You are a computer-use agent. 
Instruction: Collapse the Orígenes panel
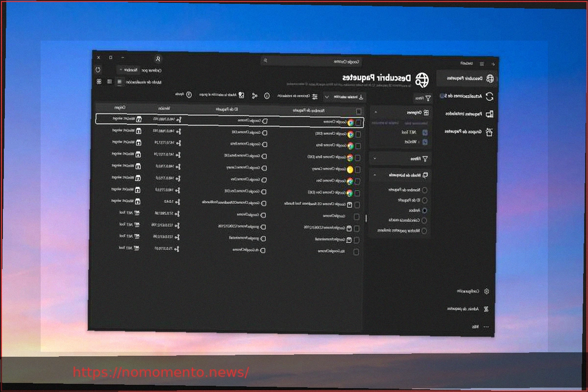[x=376, y=112]
